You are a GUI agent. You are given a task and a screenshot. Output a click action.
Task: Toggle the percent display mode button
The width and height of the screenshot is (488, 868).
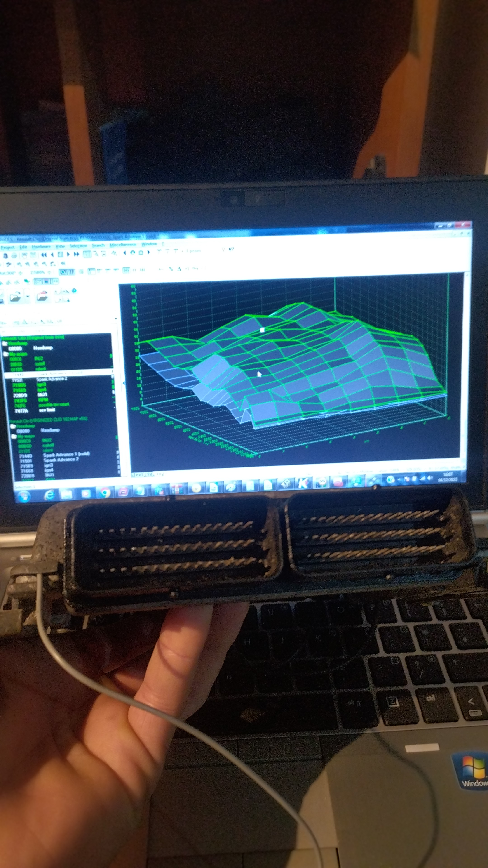point(171,269)
